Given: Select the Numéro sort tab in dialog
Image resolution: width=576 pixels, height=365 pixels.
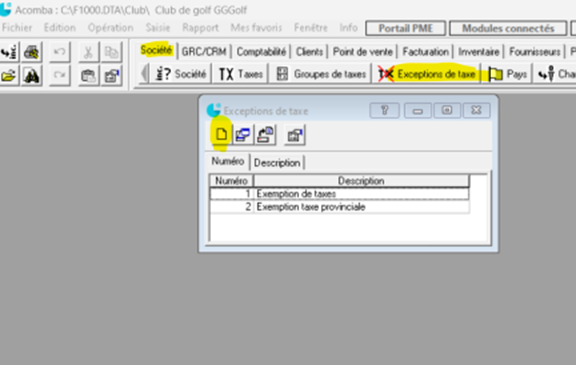Looking at the screenshot, I should (x=228, y=161).
